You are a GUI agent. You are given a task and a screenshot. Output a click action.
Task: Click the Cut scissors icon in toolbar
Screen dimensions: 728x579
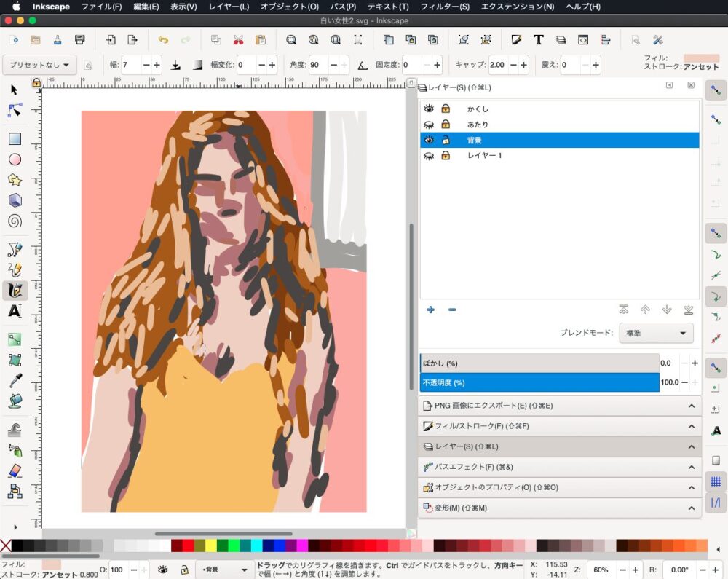[238, 40]
